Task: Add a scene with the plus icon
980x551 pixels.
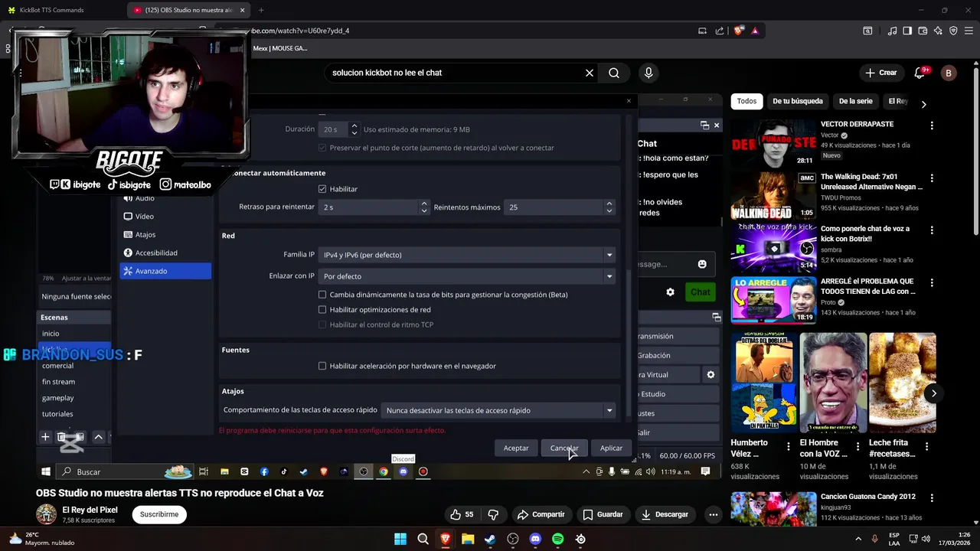Action: [45, 437]
